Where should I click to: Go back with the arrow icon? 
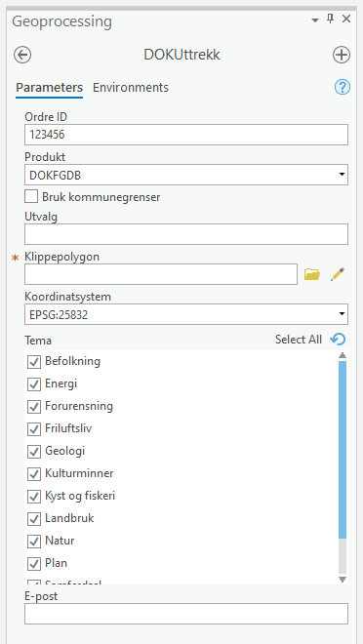[22, 55]
